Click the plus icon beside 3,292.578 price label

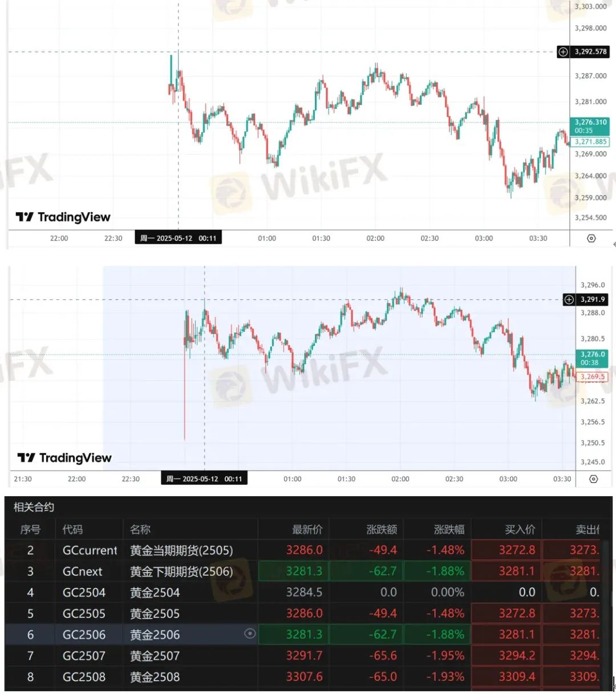click(x=563, y=52)
